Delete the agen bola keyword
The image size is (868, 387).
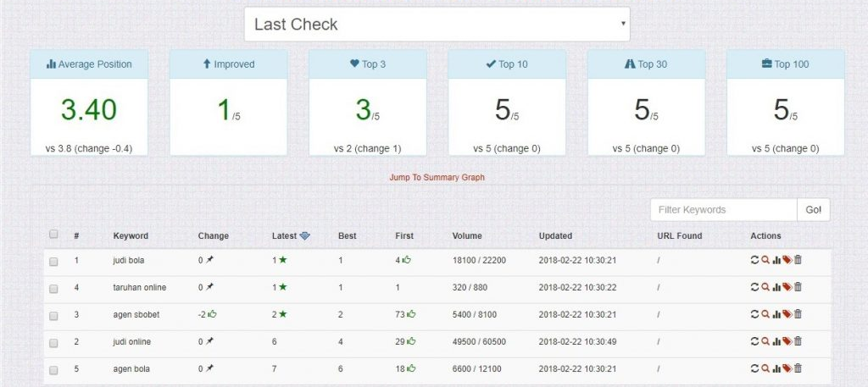pyautogui.click(x=798, y=368)
